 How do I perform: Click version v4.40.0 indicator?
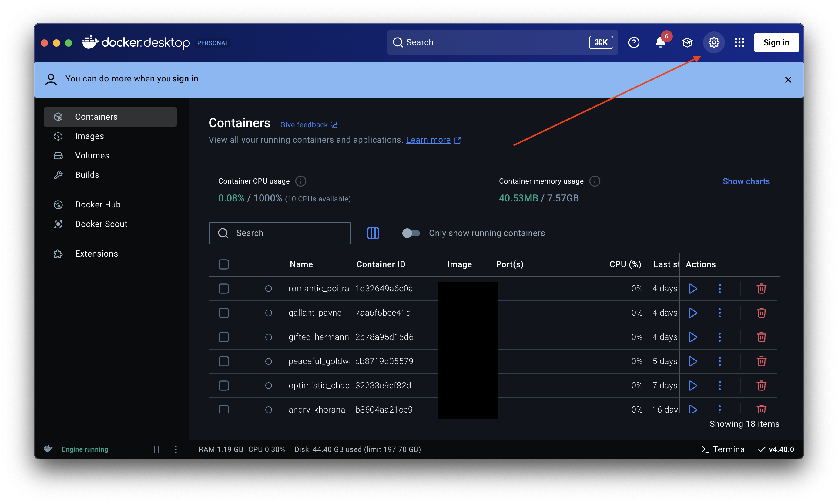click(x=776, y=449)
